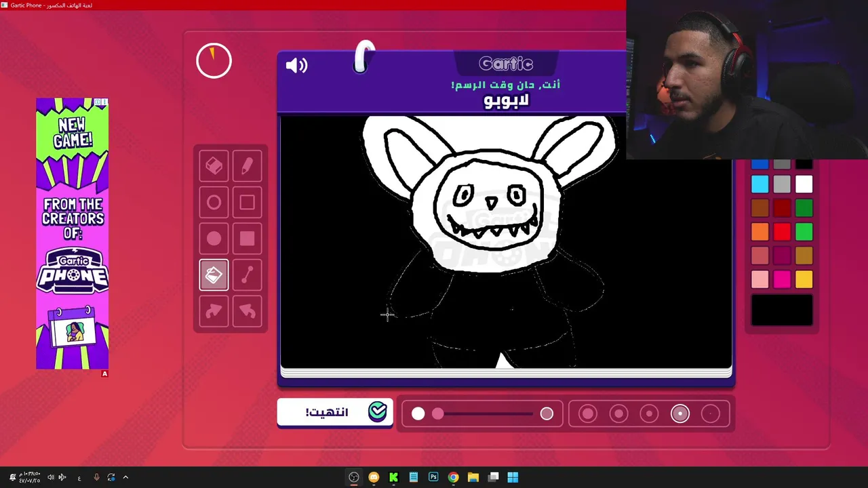Click the red ad marker below the banner
Image resolution: width=868 pixels, height=488 pixels.
point(104,373)
